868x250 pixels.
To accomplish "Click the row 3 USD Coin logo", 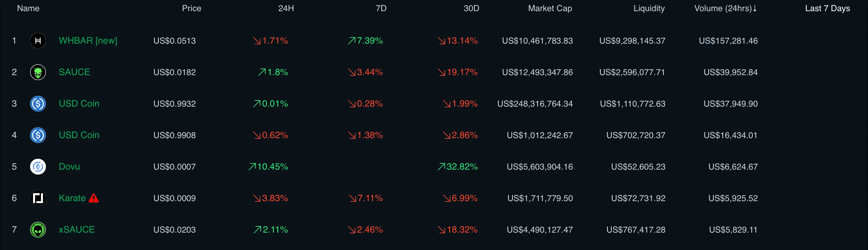I will pyautogui.click(x=38, y=104).
